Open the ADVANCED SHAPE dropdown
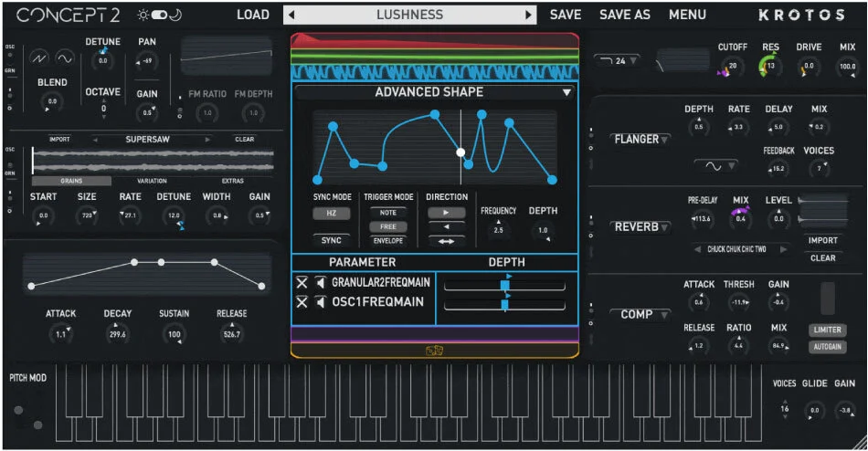 pyautogui.click(x=435, y=92)
